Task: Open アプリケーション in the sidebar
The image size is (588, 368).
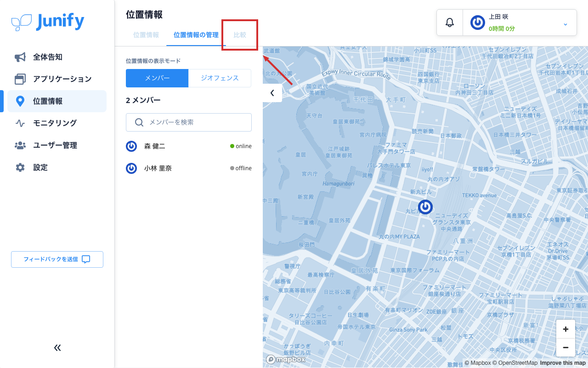Action: pyautogui.click(x=57, y=79)
